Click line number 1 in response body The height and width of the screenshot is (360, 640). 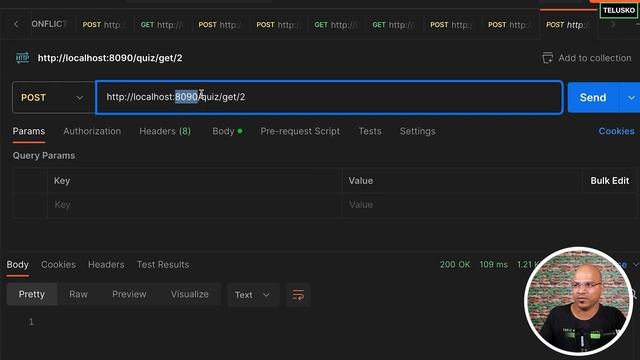click(31, 322)
